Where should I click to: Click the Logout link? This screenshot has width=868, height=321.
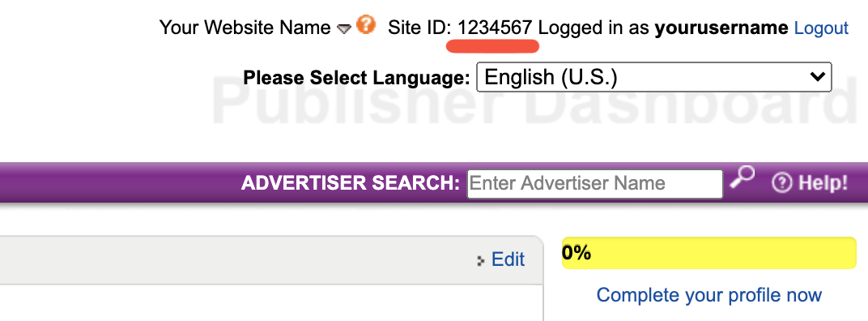(821, 28)
